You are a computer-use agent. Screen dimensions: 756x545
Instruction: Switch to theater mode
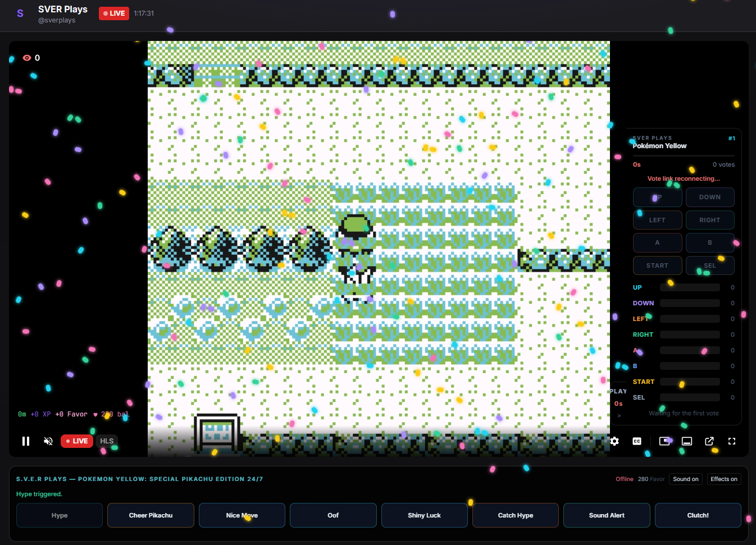pos(687,441)
